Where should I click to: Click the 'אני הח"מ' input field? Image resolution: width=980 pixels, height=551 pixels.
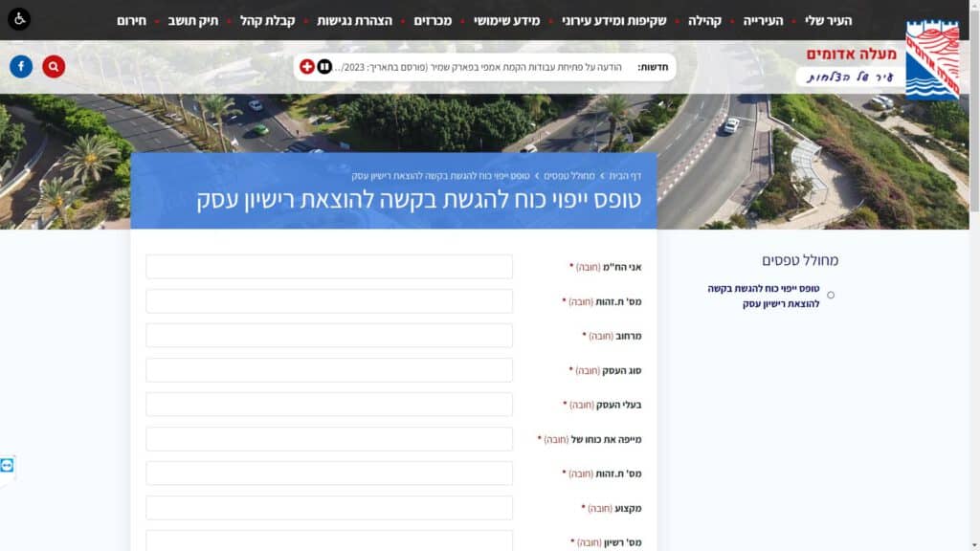coord(329,267)
